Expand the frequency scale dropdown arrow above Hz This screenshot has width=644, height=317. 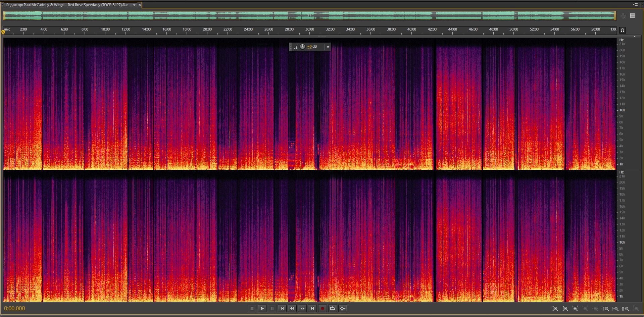coord(634,36)
